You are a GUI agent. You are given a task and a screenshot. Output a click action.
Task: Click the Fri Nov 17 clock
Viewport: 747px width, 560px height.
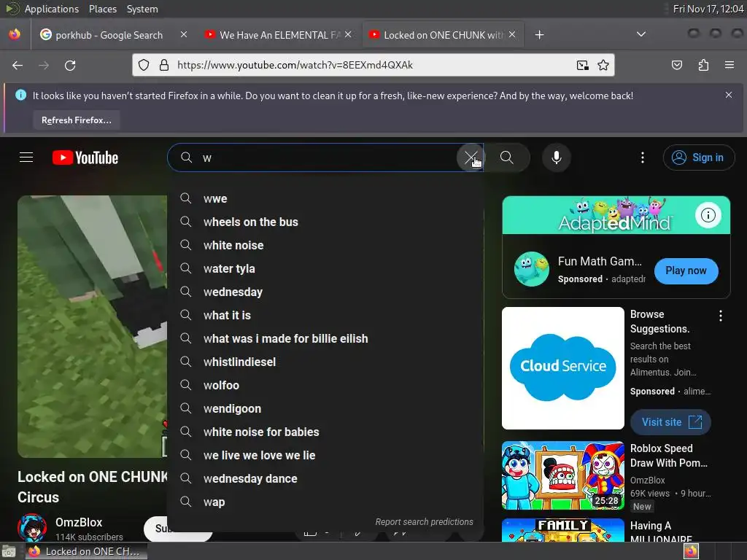tap(708, 9)
